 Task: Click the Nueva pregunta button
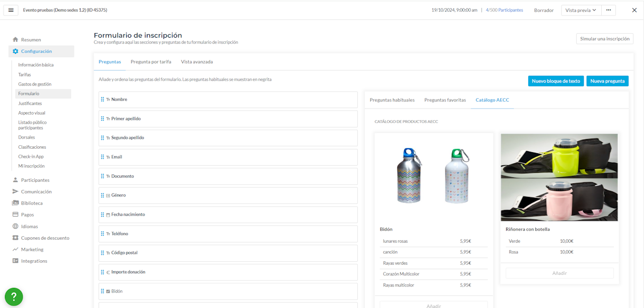[607, 81]
